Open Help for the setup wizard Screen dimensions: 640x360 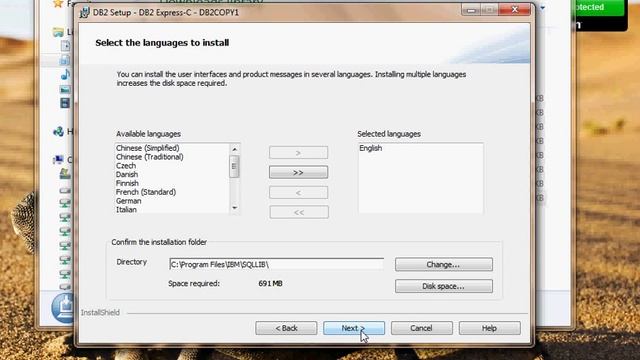tap(489, 328)
